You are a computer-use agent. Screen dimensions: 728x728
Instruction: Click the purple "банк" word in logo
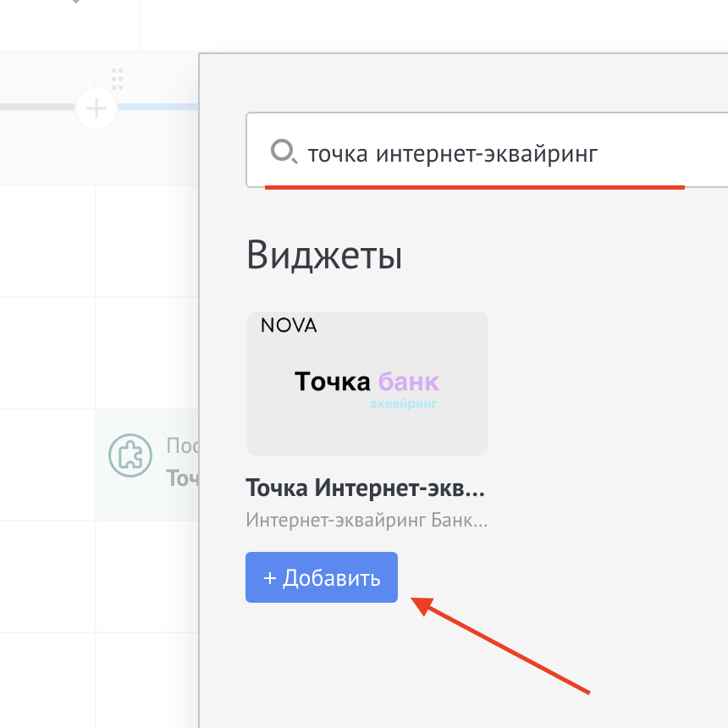409,382
